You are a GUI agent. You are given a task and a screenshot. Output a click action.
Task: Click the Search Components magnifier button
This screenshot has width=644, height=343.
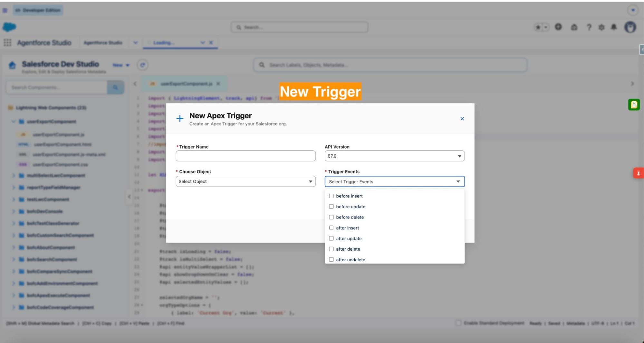[115, 88]
